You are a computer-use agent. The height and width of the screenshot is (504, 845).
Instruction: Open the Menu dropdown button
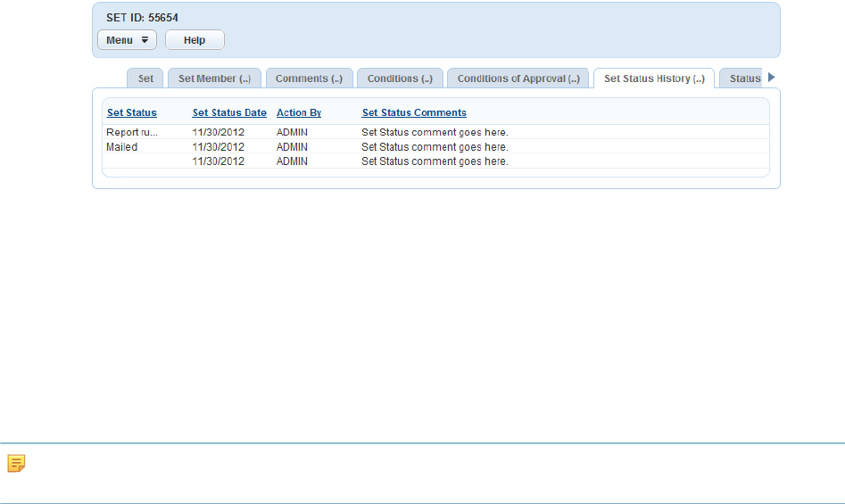[127, 40]
